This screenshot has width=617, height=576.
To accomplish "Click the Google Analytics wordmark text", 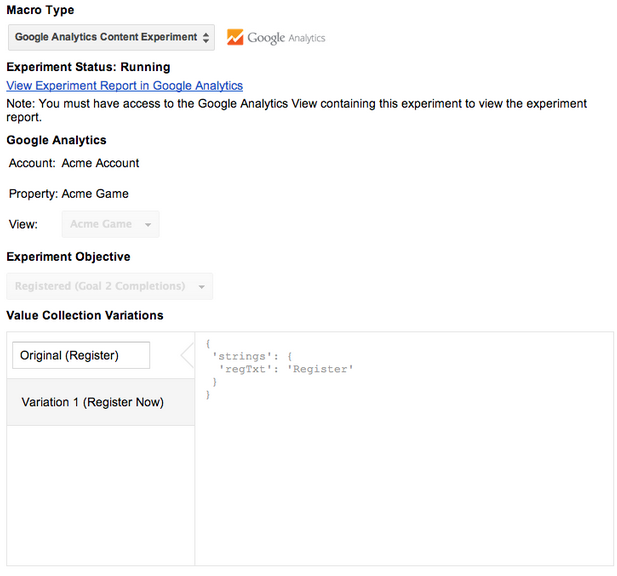I will click(x=286, y=38).
